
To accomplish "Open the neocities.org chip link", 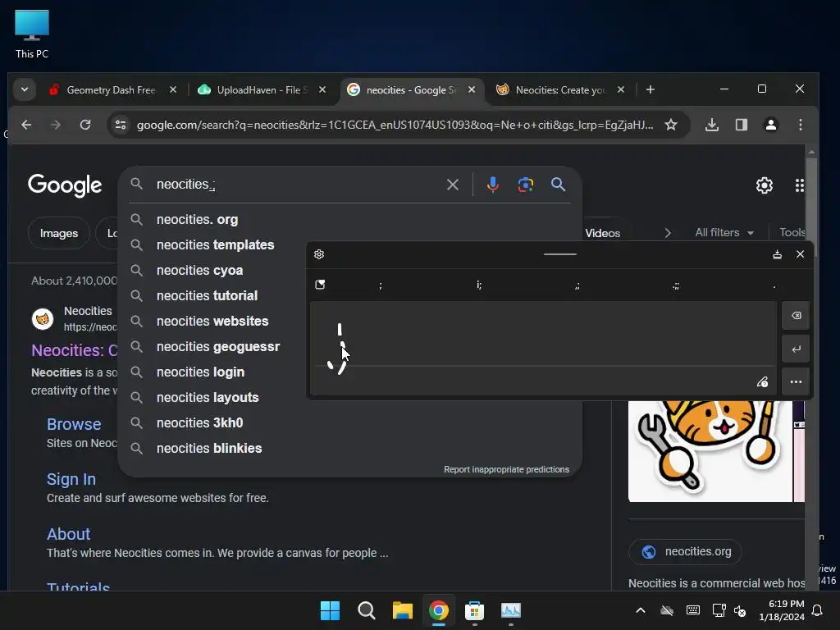I will coord(685,552).
